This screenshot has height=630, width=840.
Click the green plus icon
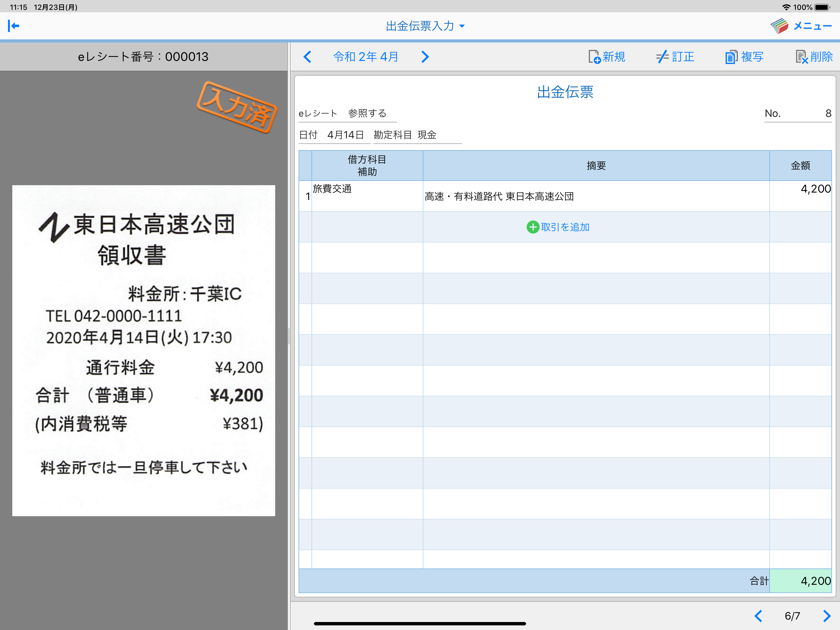533,227
